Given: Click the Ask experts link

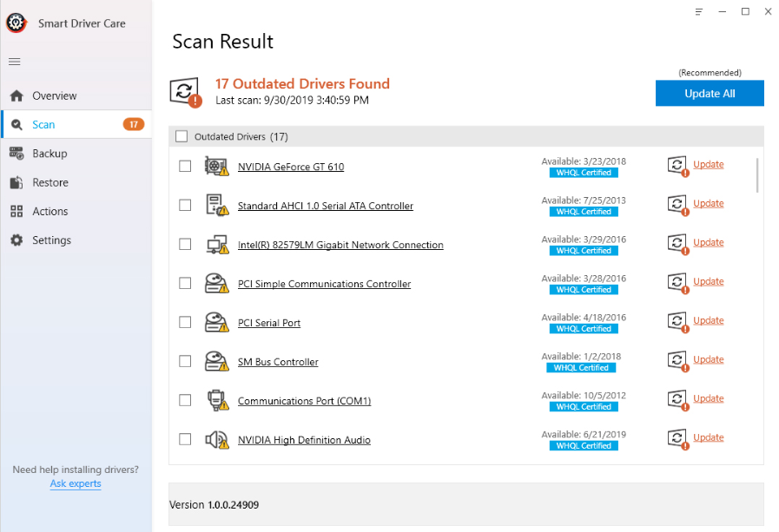Looking at the screenshot, I should pyautogui.click(x=76, y=483).
